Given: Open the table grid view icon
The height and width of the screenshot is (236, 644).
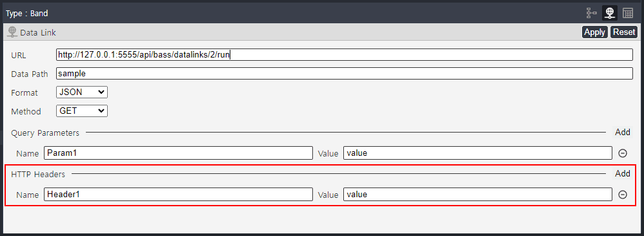Looking at the screenshot, I should (x=628, y=13).
